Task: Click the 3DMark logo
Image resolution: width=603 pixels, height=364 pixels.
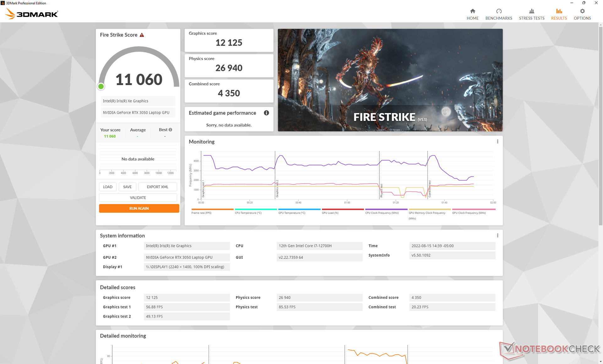Action: click(x=32, y=14)
